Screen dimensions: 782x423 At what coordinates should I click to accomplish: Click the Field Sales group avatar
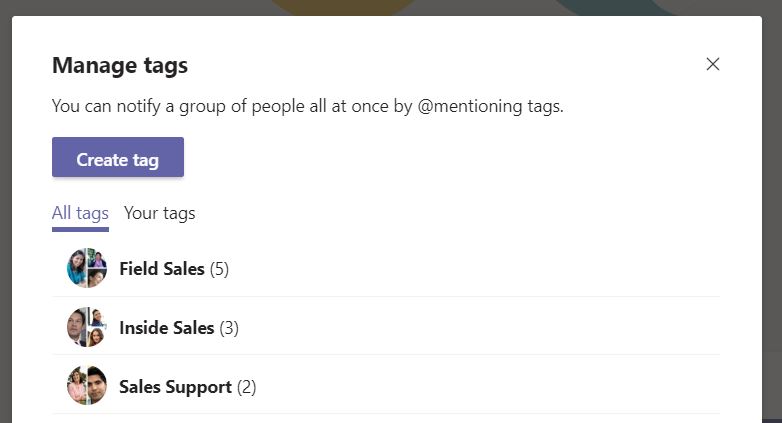(87, 268)
